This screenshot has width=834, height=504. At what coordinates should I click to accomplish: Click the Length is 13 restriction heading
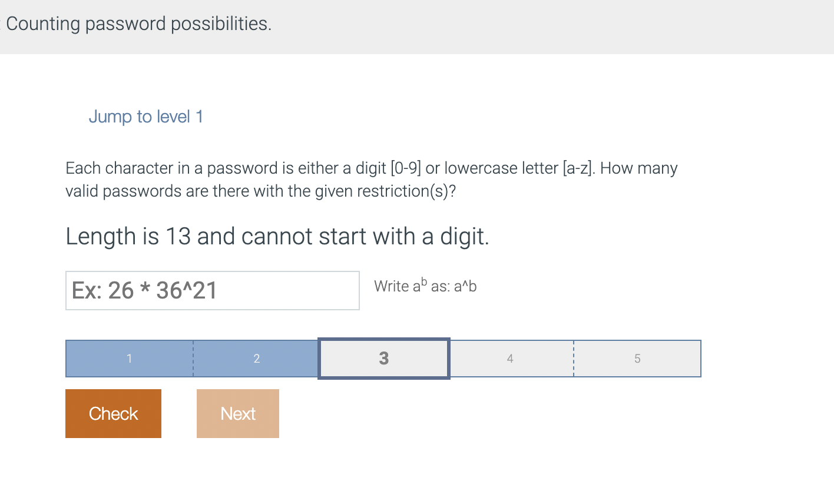[x=278, y=236]
